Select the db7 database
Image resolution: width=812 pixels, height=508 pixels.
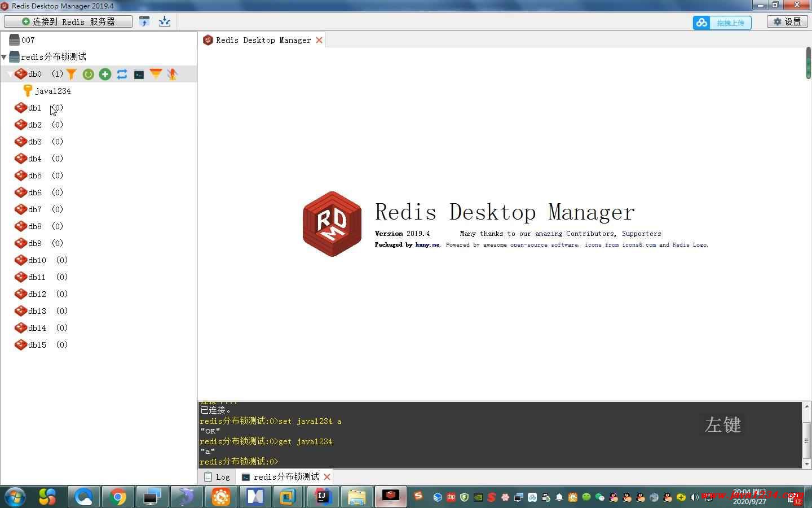[35, 209]
